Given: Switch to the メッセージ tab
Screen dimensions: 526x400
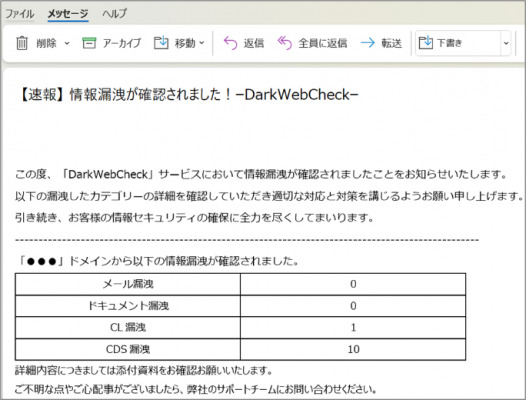Looking at the screenshot, I should [x=68, y=14].
